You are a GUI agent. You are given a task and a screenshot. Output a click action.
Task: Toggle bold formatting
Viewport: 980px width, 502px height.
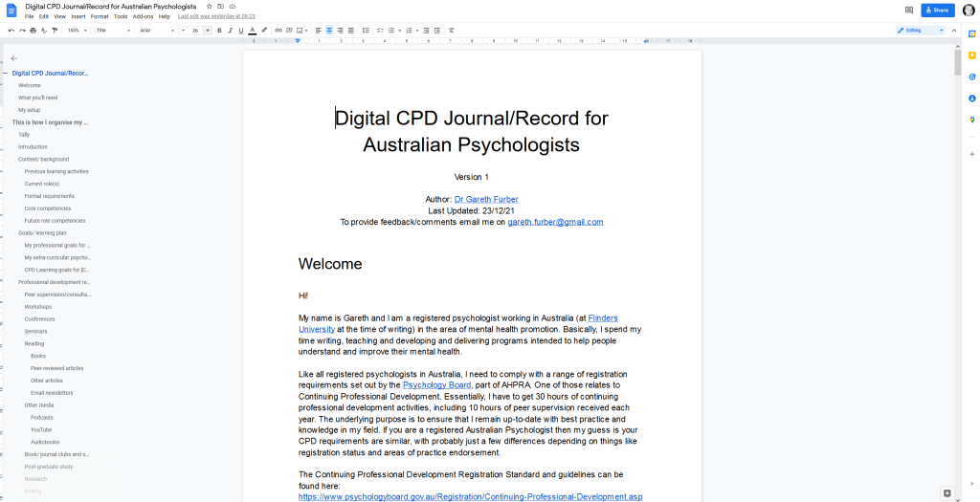coord(219,31)
